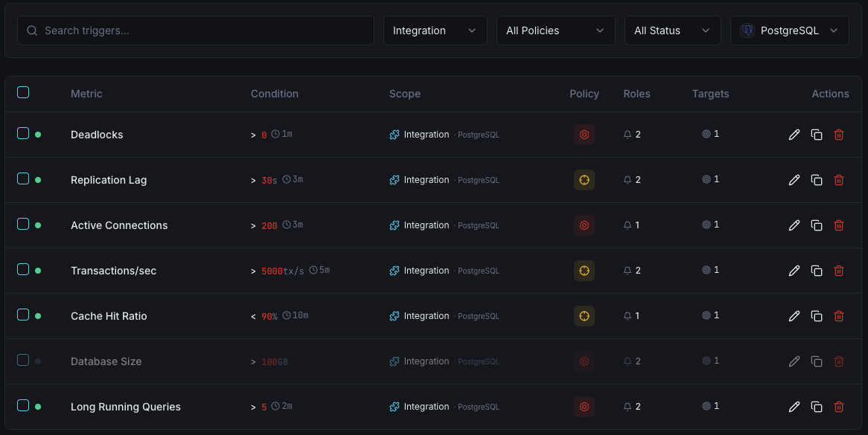This screenshot has width=868, height=435.
Task: Click inside the Search triggers field
Action: 195,30
